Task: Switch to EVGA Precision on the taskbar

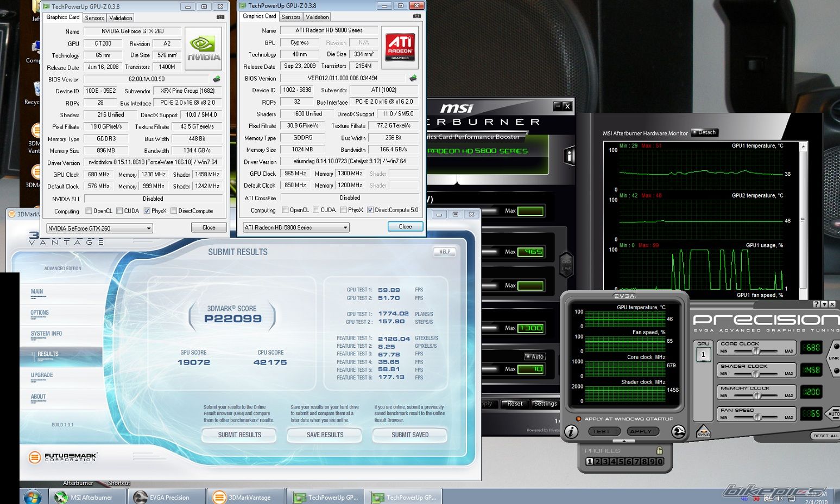Action: pos(167,497)
